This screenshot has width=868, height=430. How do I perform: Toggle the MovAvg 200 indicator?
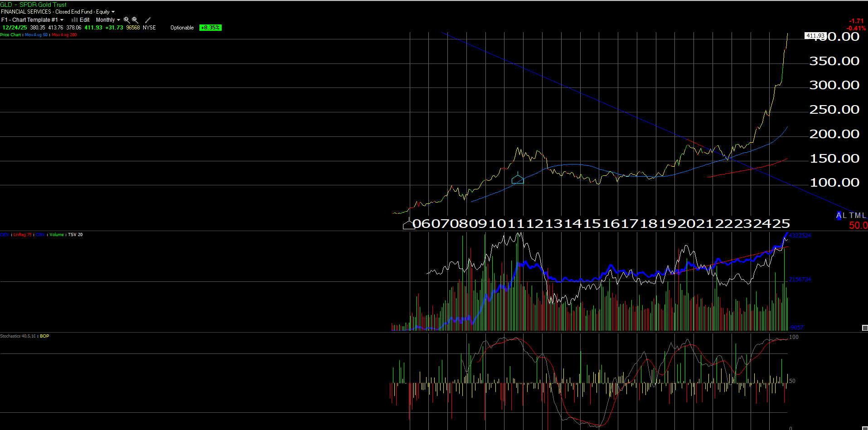point(64,34)
